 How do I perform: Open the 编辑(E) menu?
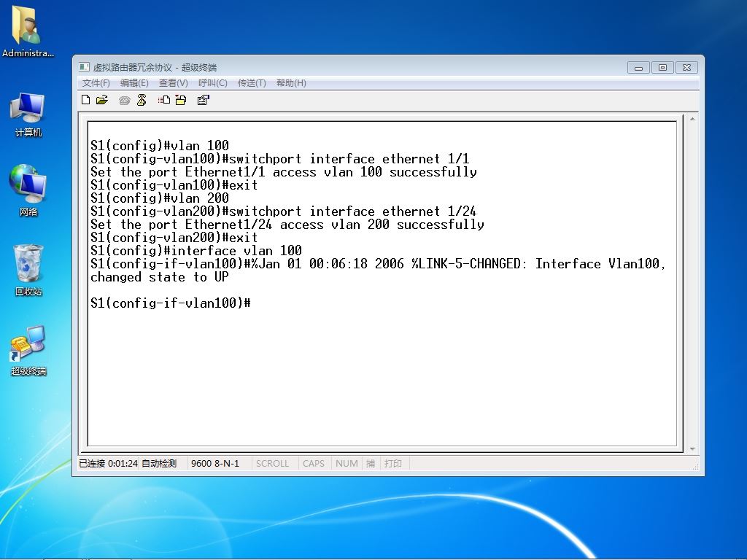[134, 83]
